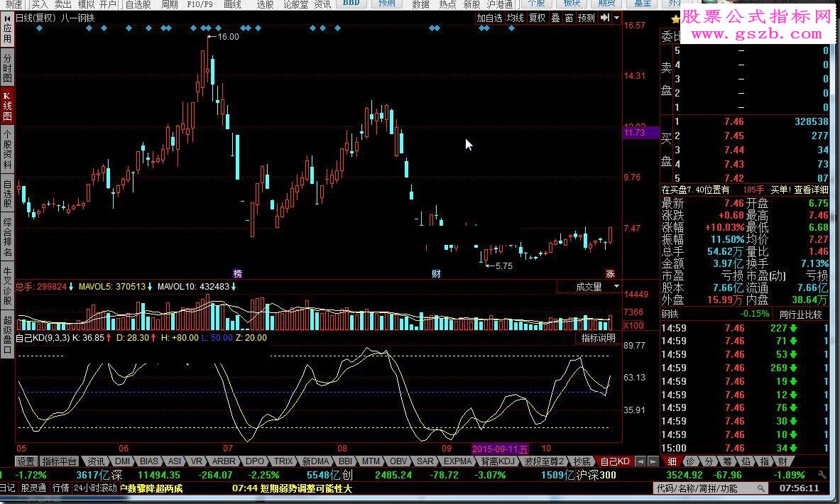The width and height of the screenshot is (840, 504).
Task: Select the K线图 sidebar button
Action: click(x=8, y=106)
